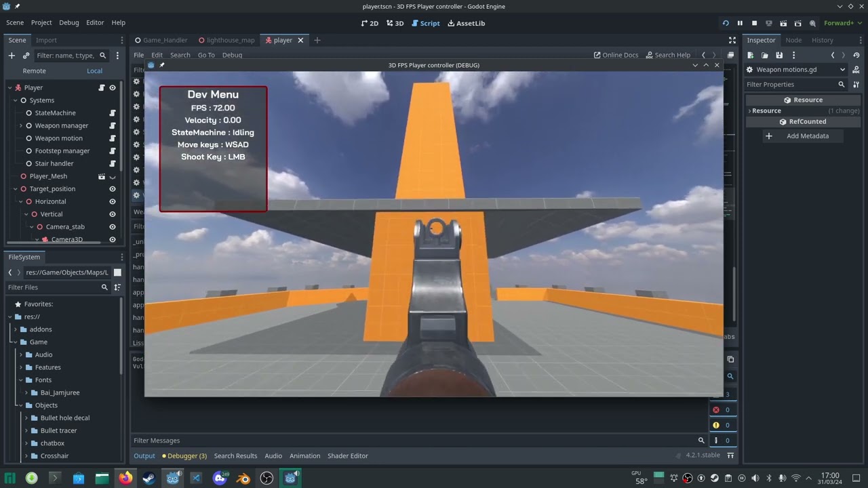868x488 pixels.
Task: Open the Movie Maker mode icon
Action: (x=812, y=23)
